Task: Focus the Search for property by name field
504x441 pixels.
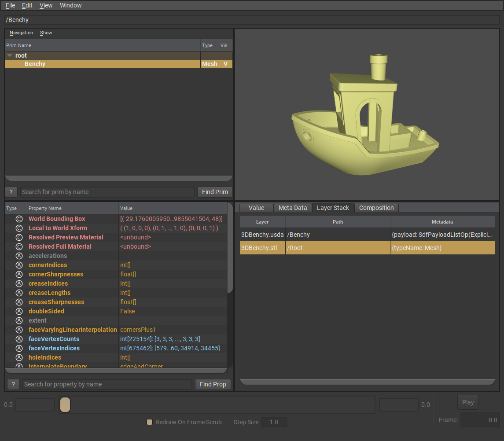Action: tap(107, 384)
